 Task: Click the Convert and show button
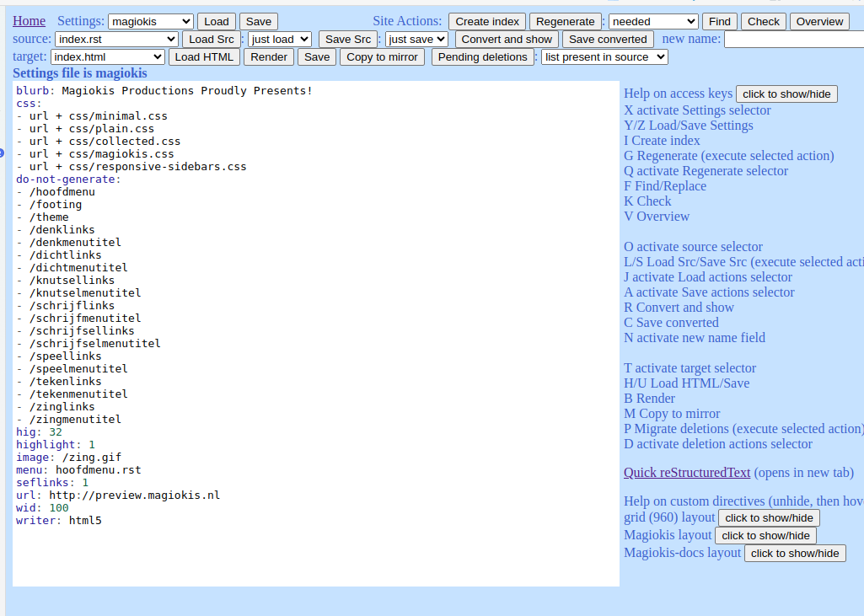[507, 39]
